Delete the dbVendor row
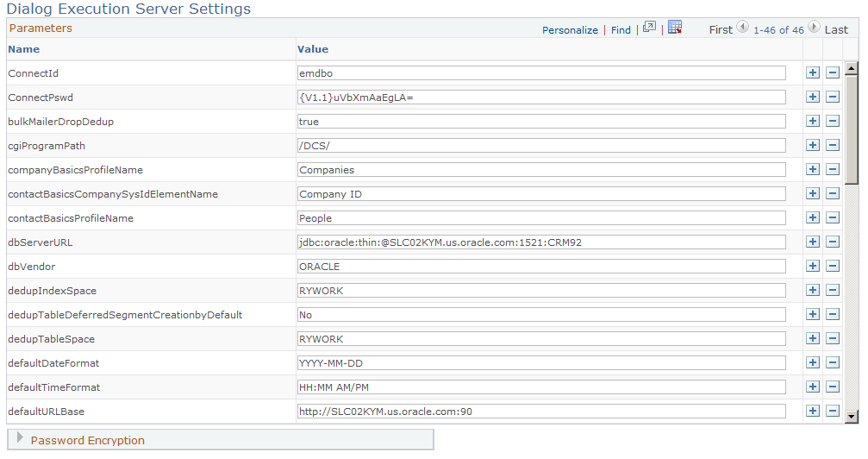868x459 pixels. click(833, 266)
